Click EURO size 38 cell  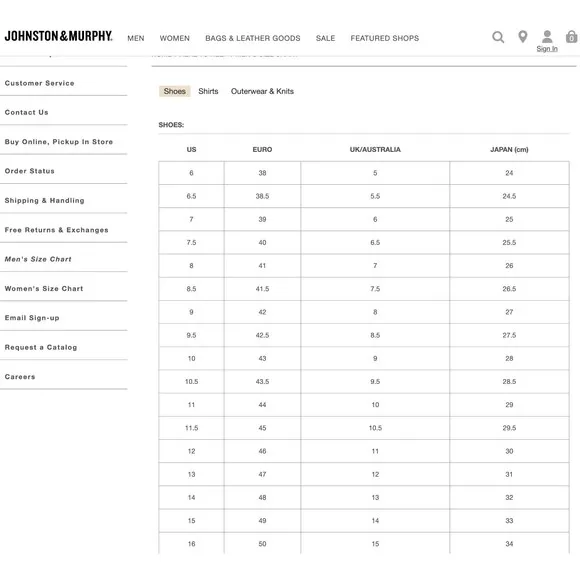(x=262, y=173)
